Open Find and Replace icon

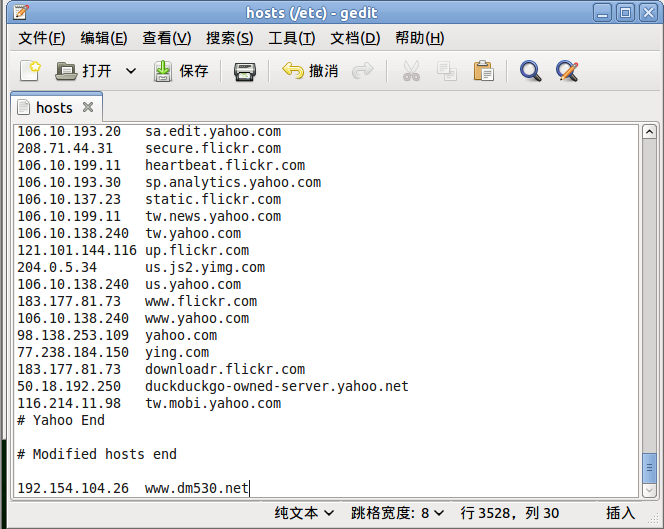pyautogui.click(x=567, y=71)
